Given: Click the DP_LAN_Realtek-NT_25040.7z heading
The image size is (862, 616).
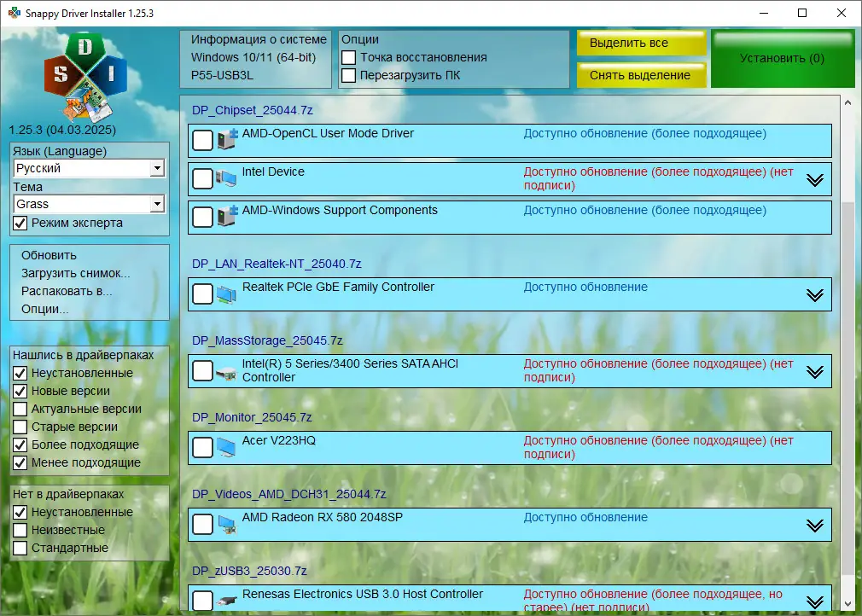Looking at the screenshot, I should tap(277, 264).
